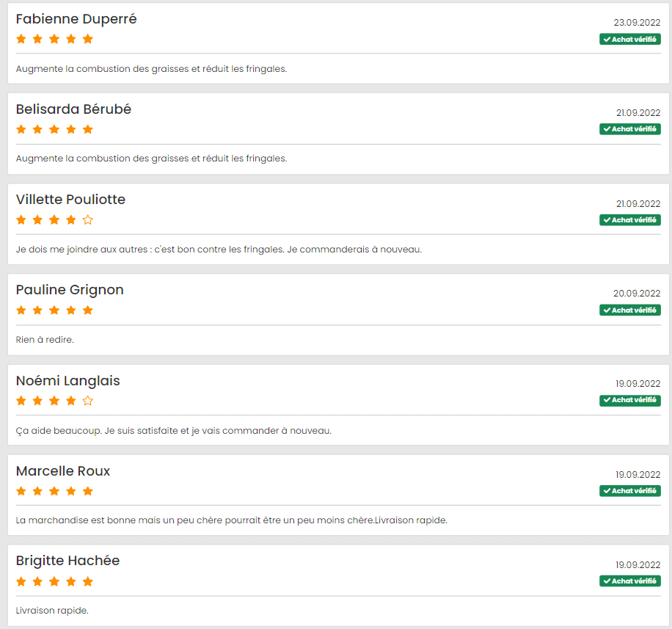672x629 pixels.
Task: Select the first star under Belisarda Bérubé
Action: 21,129
